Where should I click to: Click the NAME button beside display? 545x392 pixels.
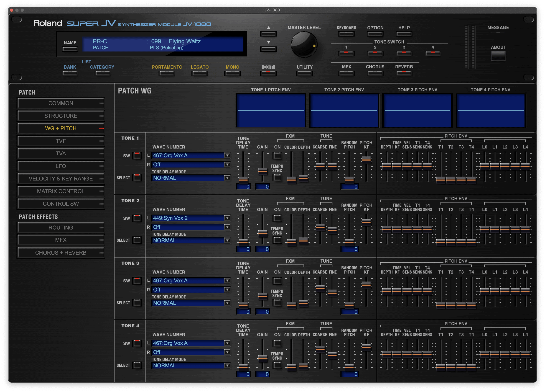[x=70, y=49]
